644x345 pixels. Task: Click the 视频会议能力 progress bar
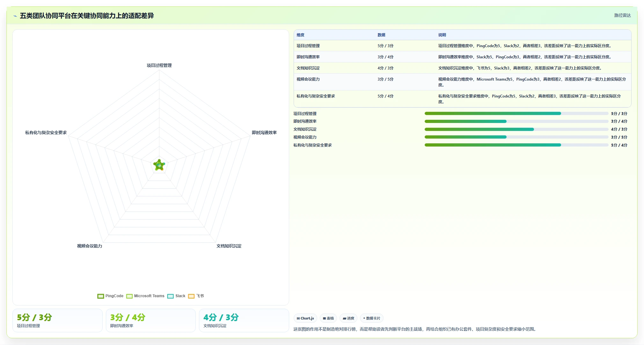tap(516, 137)
